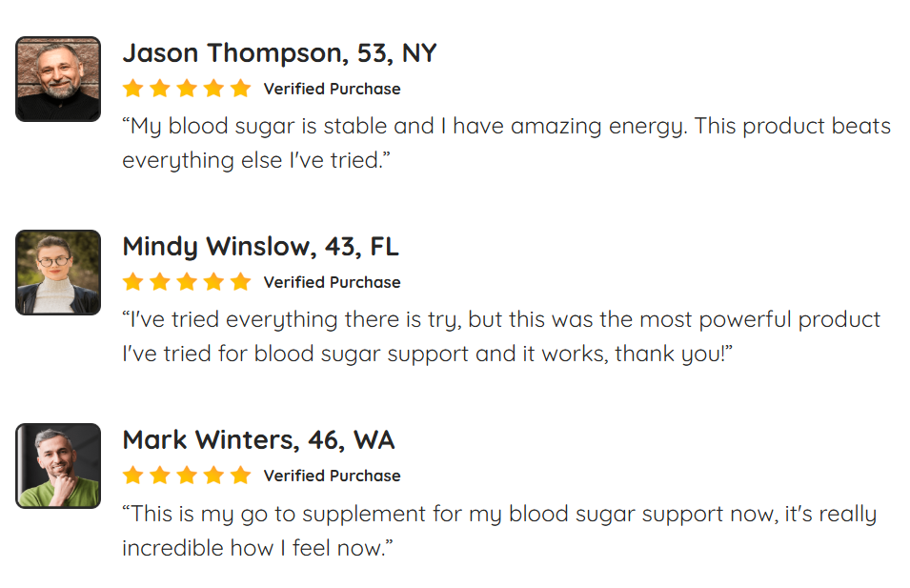
Task: Click the name heading Mark Winters, 46, WA
Action: pyautogui.click(x=258, y=440)
